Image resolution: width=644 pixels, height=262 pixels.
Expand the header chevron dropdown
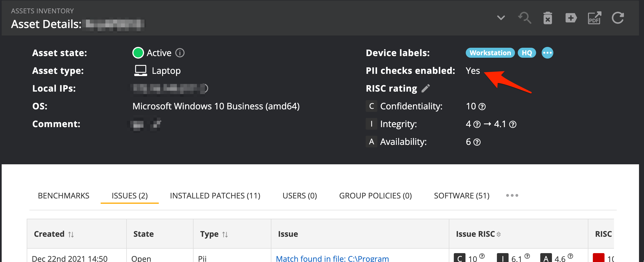(501, 18)
